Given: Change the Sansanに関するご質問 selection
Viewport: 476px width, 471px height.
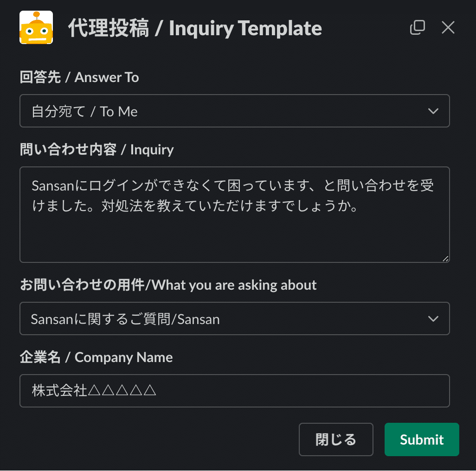Looking at the screenshot, I should click(x=235, y=318).
